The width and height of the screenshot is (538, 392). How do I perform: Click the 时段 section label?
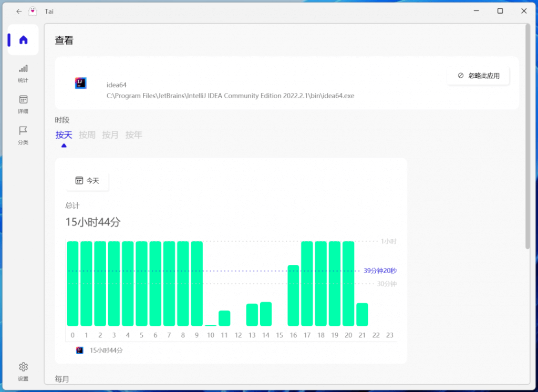coord(62,120)
